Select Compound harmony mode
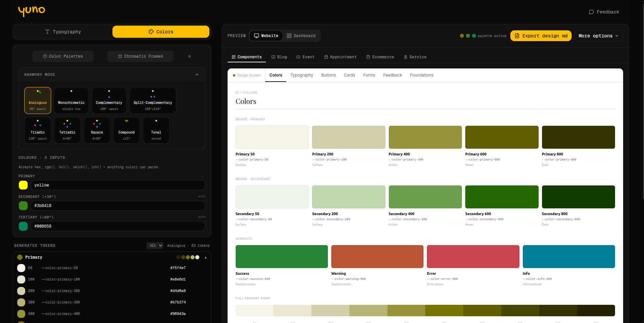The image size is (644, 323). coord(127,130)
